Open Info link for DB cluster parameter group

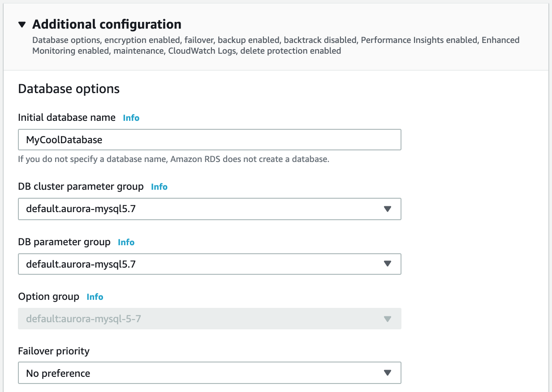pos(159,187)
